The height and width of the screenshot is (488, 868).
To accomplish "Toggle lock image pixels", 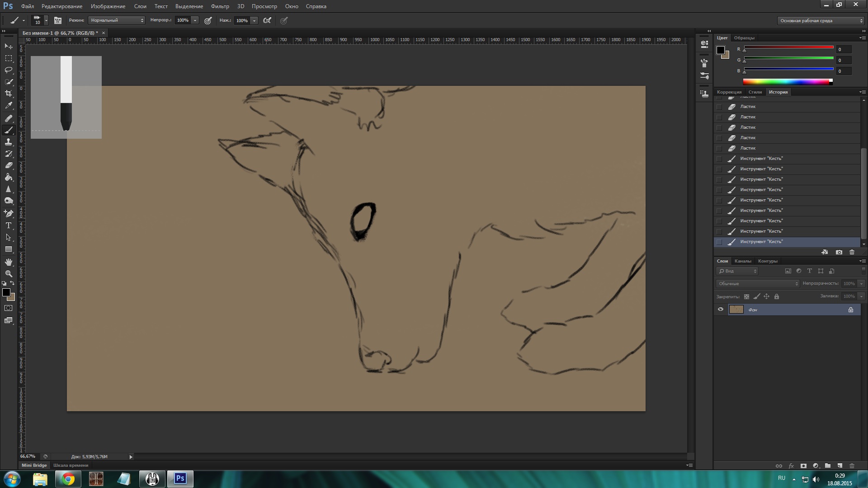I will pyautogui.click(x=756, y=297).
